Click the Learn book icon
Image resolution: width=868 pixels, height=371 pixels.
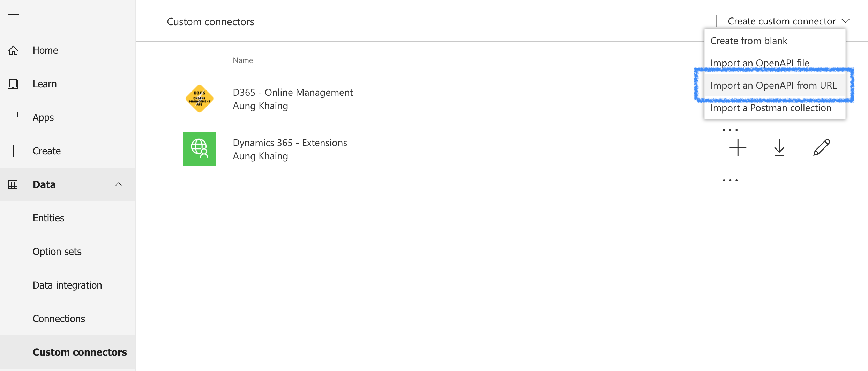[13, 84]
